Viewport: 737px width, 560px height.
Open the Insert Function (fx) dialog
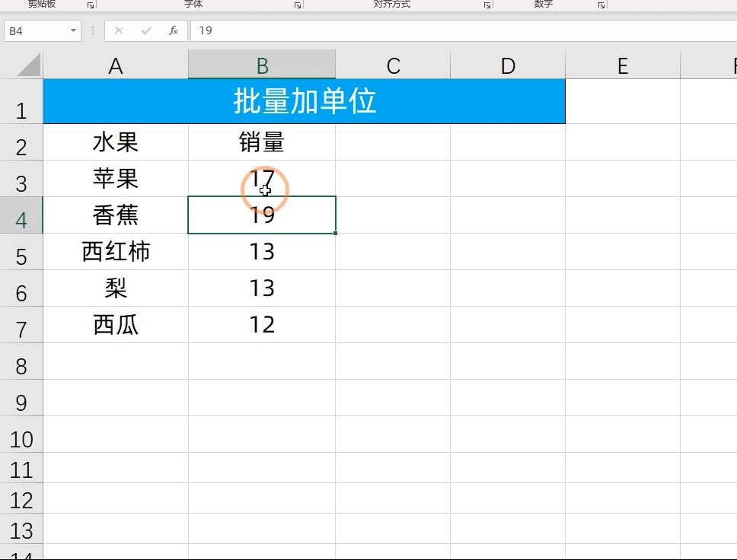(x=174, y=31)
